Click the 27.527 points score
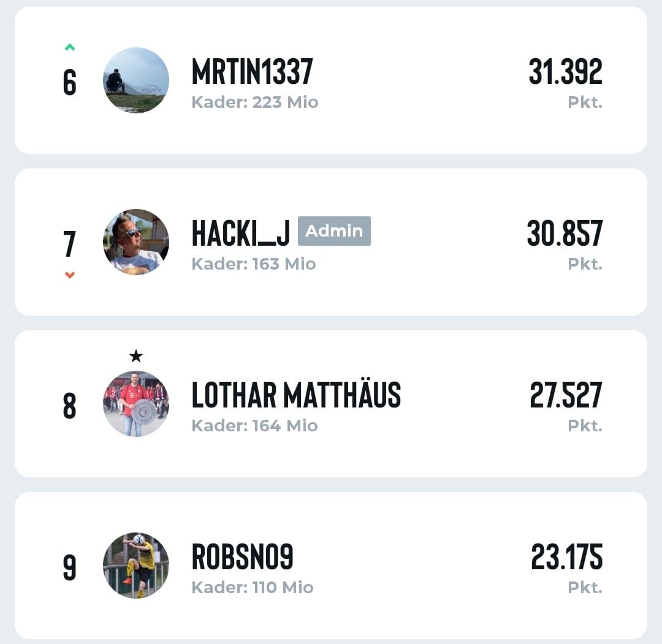 point(566,395)
